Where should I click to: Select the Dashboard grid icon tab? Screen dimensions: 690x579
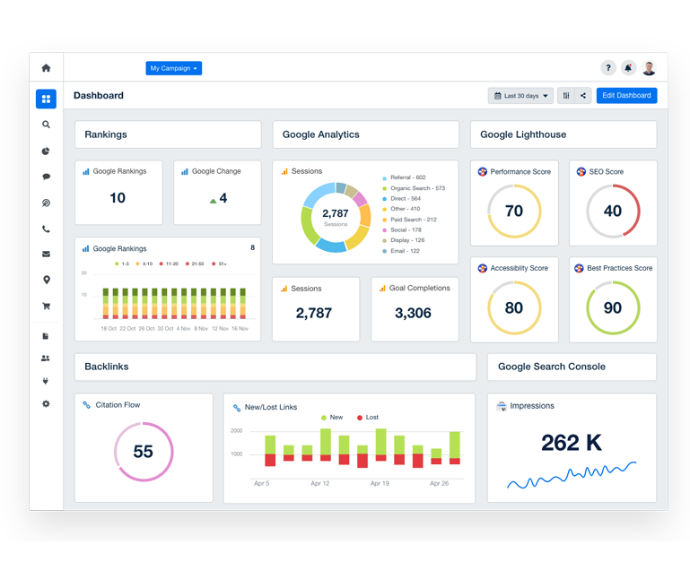tap(46, 99)
